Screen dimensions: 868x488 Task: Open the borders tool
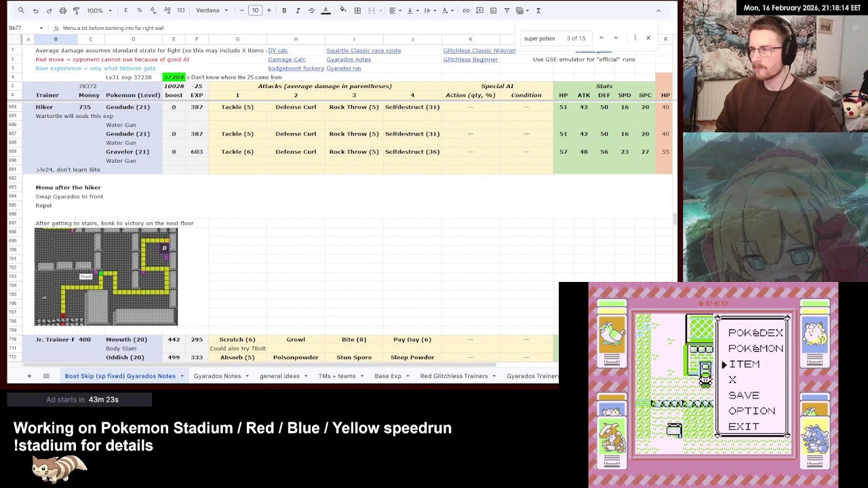357,11
